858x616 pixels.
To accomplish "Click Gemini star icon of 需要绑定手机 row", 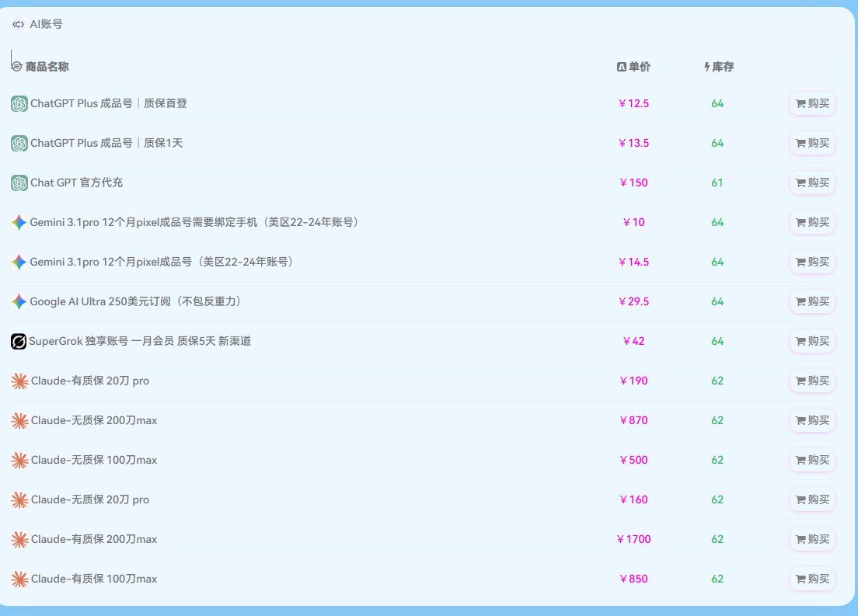I will coord(19,222).
